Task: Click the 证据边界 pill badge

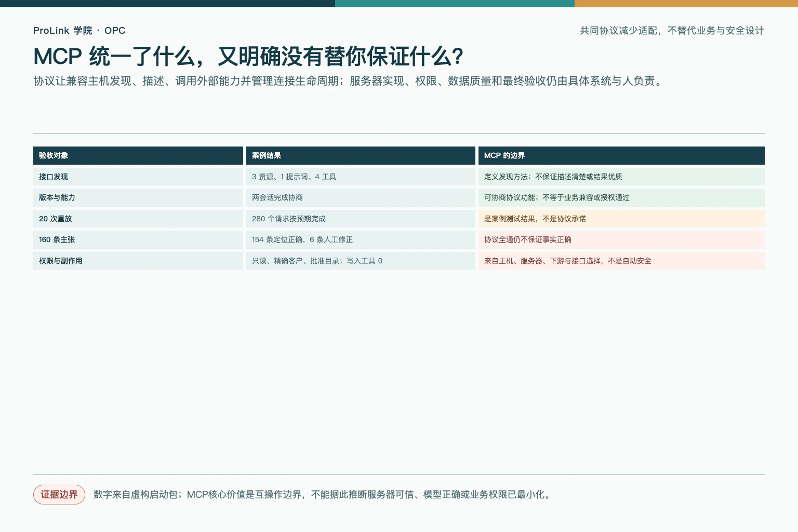Action: tap(59, 495)
